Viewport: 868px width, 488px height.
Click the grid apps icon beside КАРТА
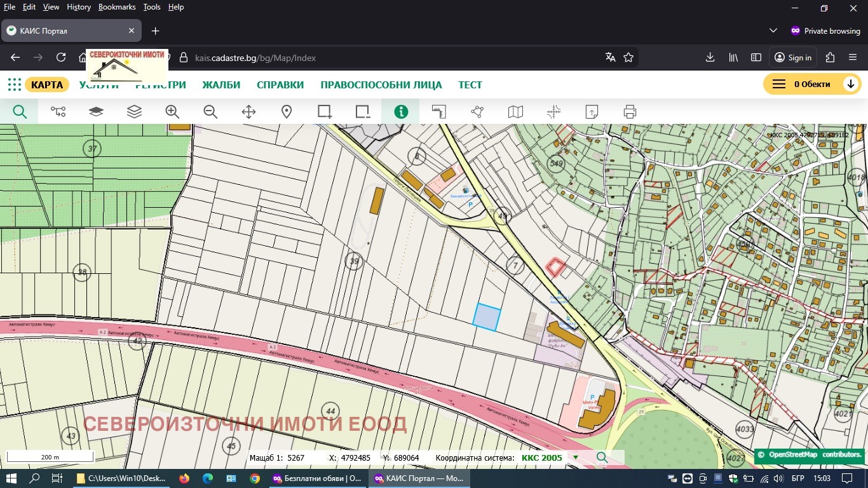[13, 84]
